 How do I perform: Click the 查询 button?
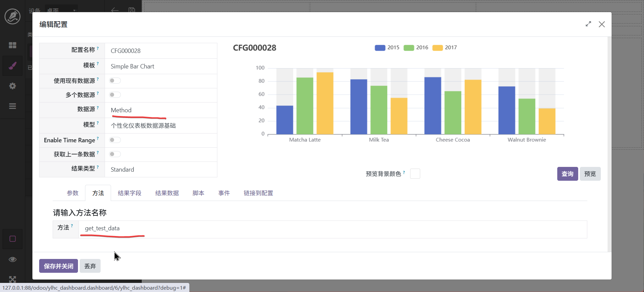tap(567, 174)
